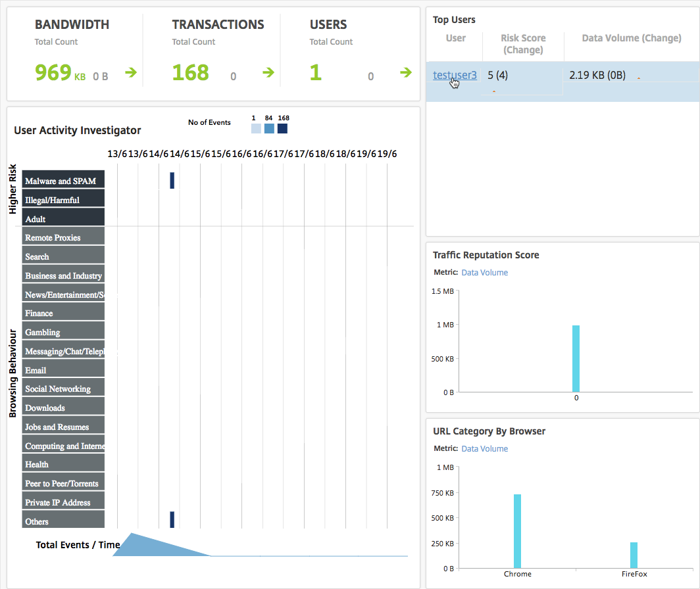Screen dimensions: 700x589
Task: Select the Peer to Peer/Torrents category
Action: coord(63,483)
